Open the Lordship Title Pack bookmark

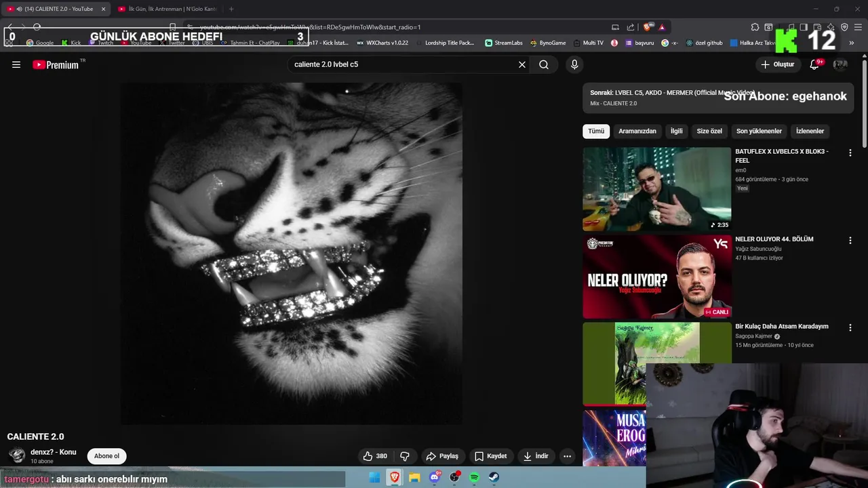445,43
